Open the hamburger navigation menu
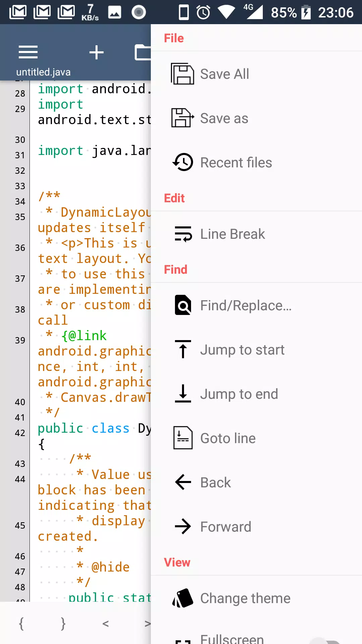This screenshot has width=362, height=644. coord(28,52)
